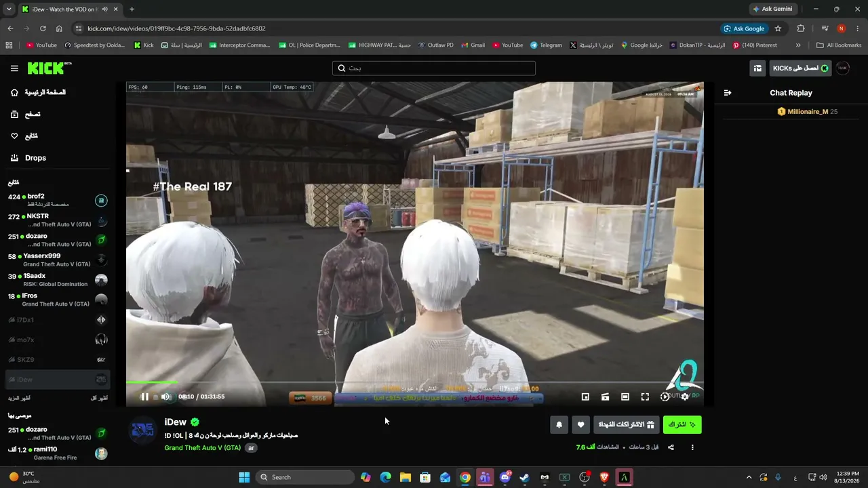Share the video via share icon

pos(671,447)
